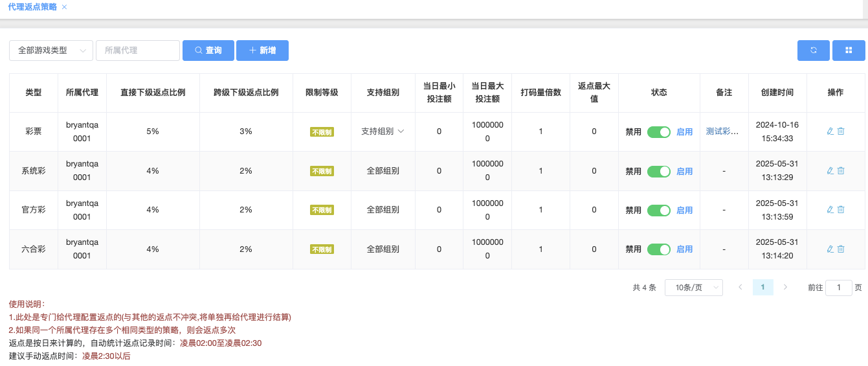Open the grid column settings button
The height and width of the screenshot is (366, 868).
pyautogui.click(x=849, y=51)
